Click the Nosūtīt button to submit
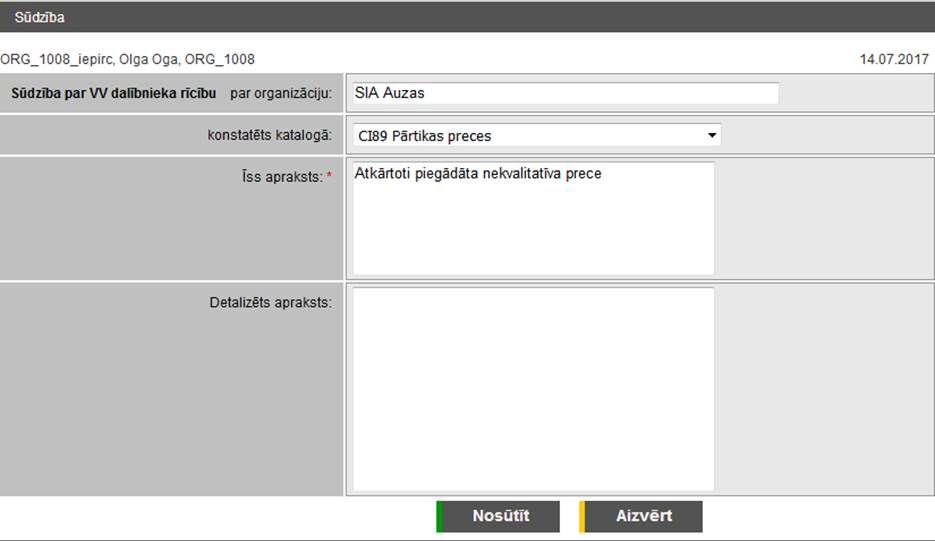The image size is (935, 541). (500, 516)
